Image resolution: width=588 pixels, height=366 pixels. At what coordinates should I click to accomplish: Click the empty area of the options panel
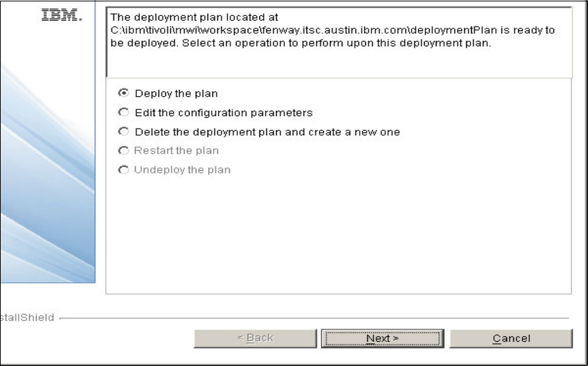tap(338, 235)
